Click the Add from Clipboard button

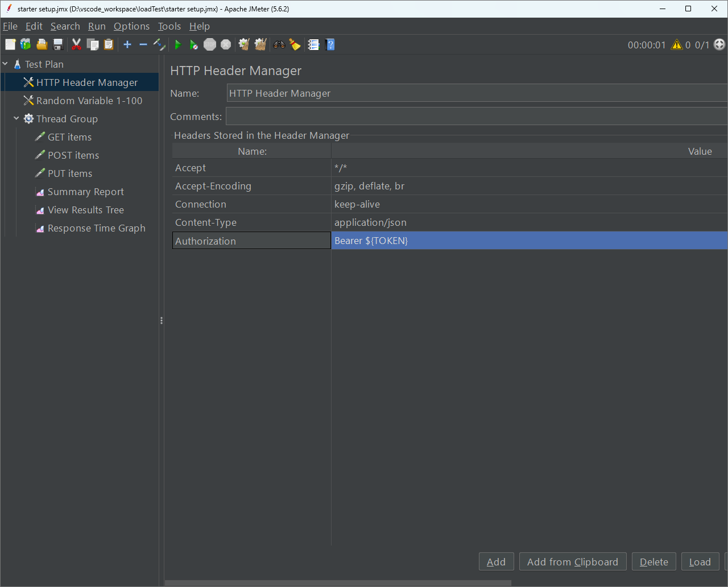tap(572, 561)
